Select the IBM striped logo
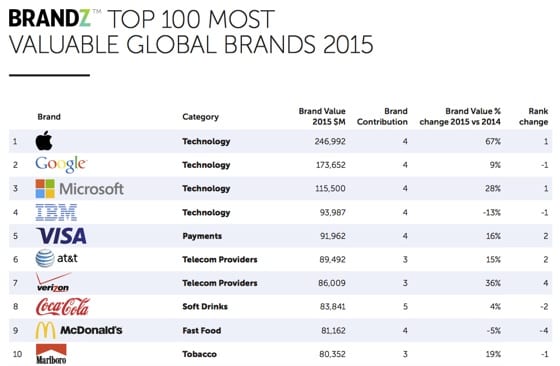 pos(56,212)
